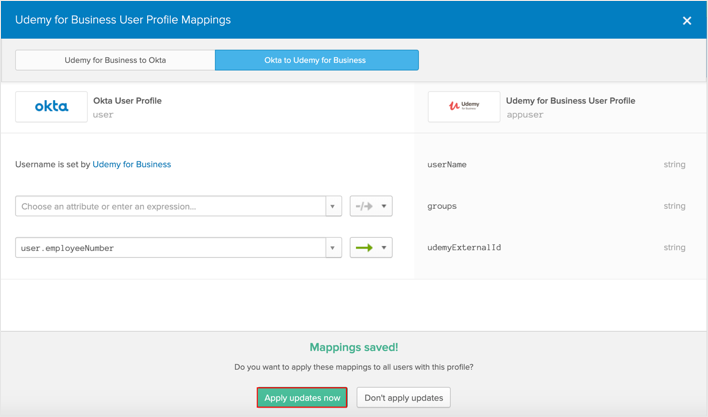This screenshot has width=708, height=417.
Task: Choose Don't apply updates
Action: coord(403,398)
